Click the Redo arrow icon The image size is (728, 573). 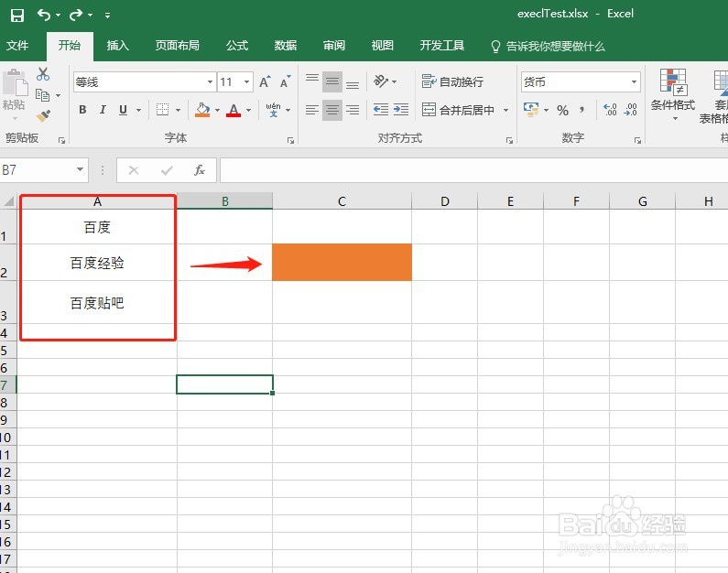pos(75,15)
